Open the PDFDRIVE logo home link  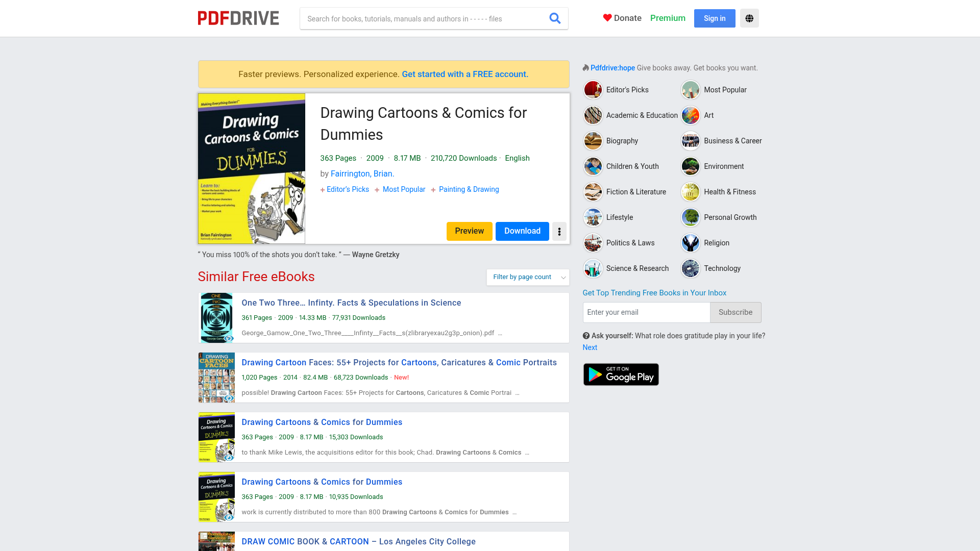[x=238, y=18]
